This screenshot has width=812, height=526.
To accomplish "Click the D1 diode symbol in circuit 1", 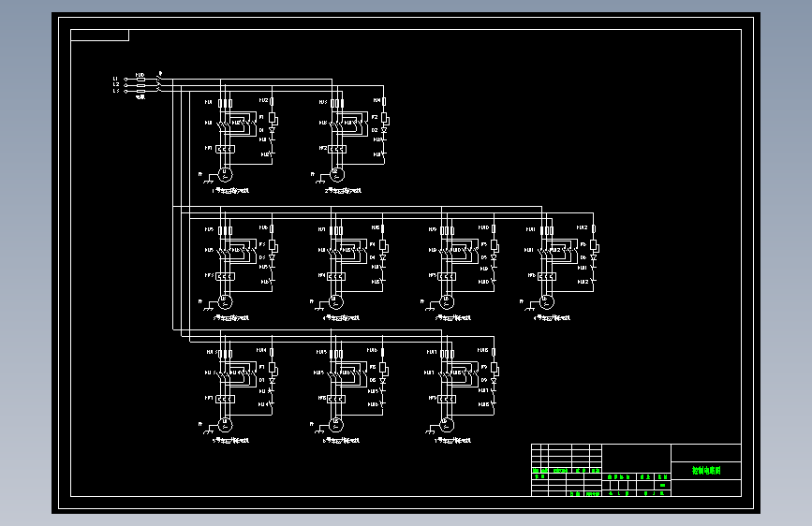I will click(x=272, y=130).
